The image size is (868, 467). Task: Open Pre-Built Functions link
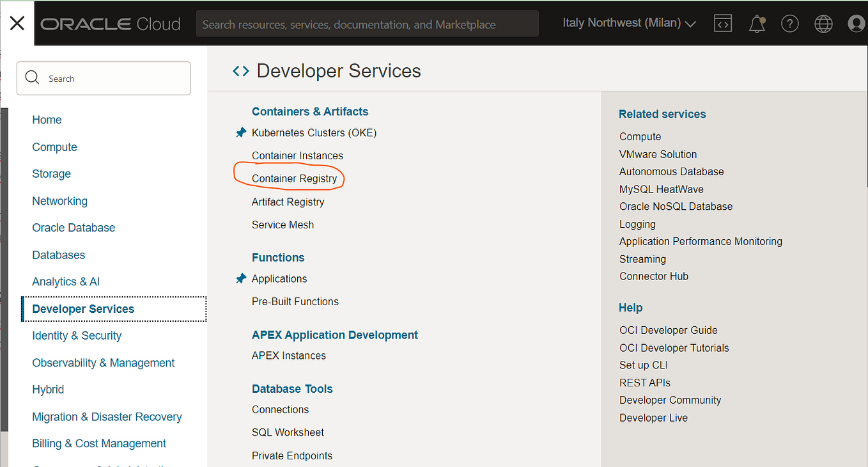(x=295, y=302)
